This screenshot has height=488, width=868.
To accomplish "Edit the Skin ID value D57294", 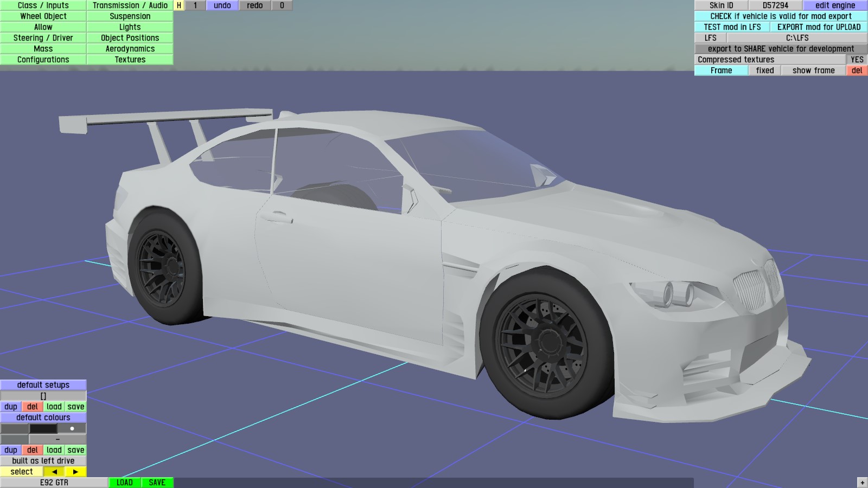I will (776, 5).
